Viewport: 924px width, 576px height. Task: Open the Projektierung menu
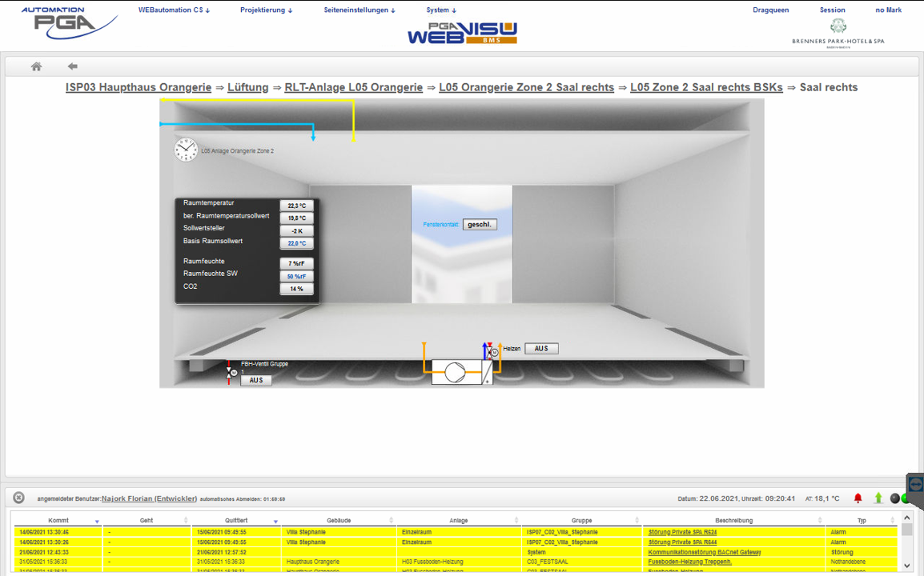coord(267,10)
